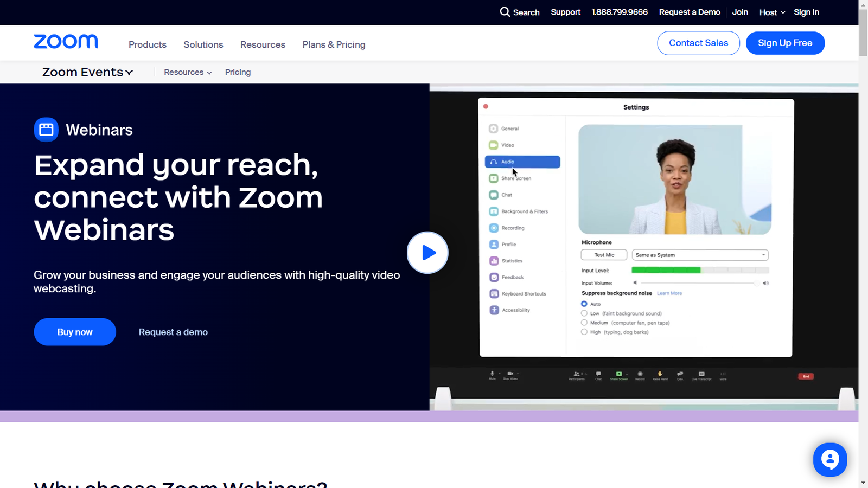Open the help chat bot icon

point(830,460)
